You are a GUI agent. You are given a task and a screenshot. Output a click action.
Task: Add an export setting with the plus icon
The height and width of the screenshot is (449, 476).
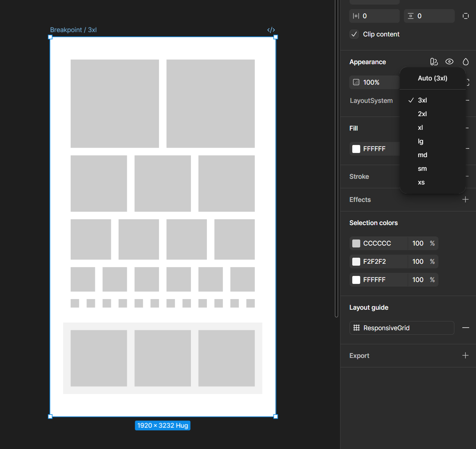pos(465,356)
